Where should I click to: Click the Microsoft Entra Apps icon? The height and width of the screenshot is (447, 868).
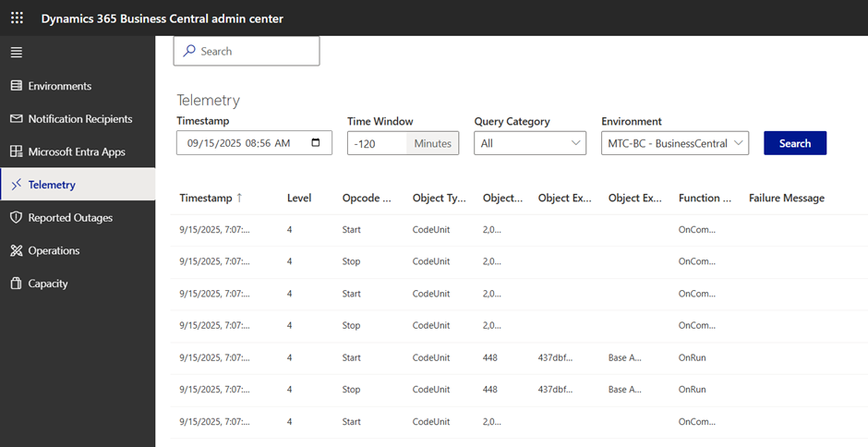pos(16,151)
